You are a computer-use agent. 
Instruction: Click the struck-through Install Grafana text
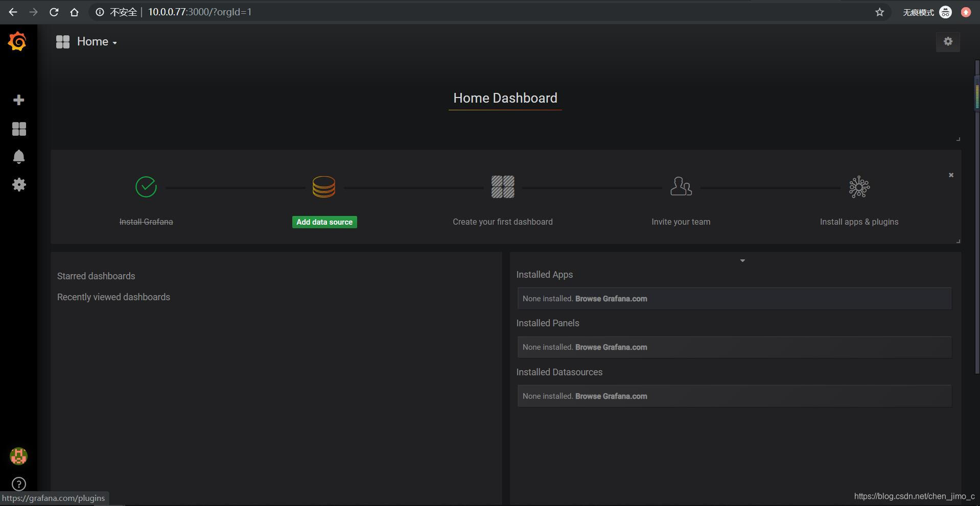point(146,222)
